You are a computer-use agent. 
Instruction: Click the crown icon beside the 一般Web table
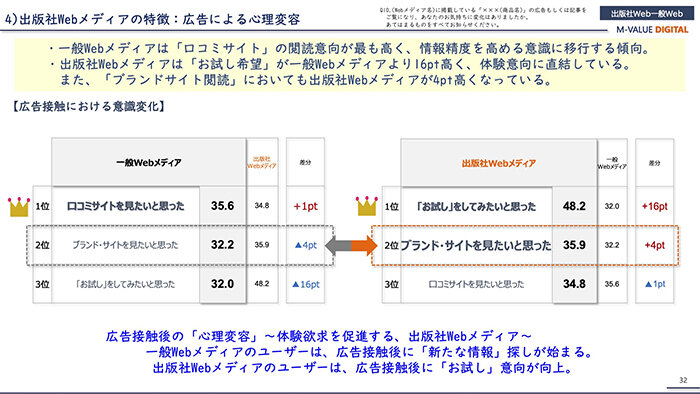[x=19, y=207]
